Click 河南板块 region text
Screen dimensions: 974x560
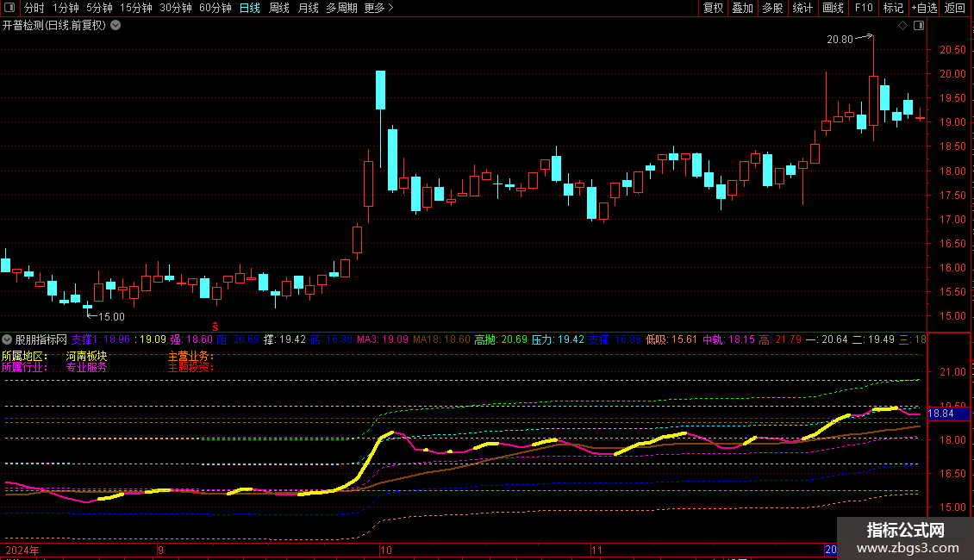tap(86, 356)
